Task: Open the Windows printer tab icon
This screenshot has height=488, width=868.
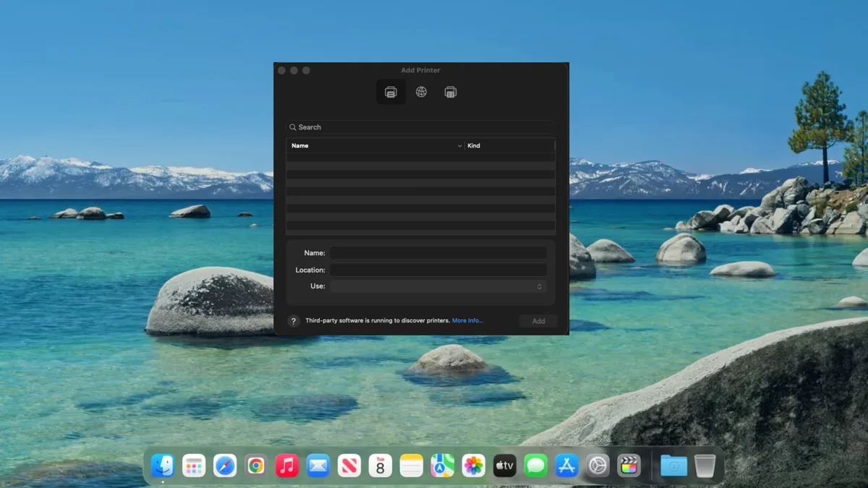Action: pyautogui.click(x=451, y=92)
